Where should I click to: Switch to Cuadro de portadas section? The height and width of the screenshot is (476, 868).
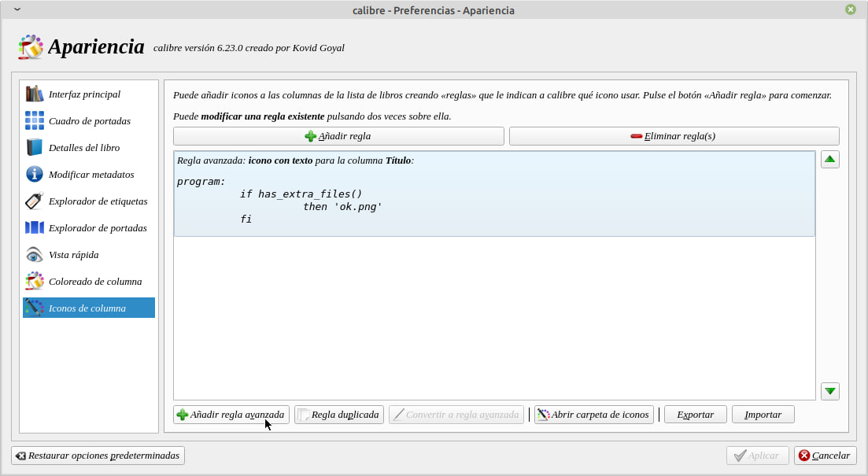(89, 120)
